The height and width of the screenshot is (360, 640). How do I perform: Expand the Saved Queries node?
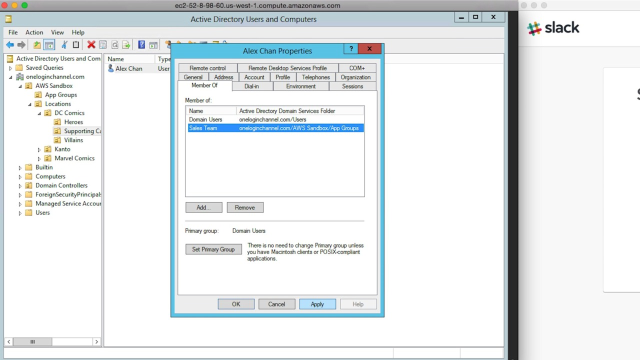coord(11,68)
